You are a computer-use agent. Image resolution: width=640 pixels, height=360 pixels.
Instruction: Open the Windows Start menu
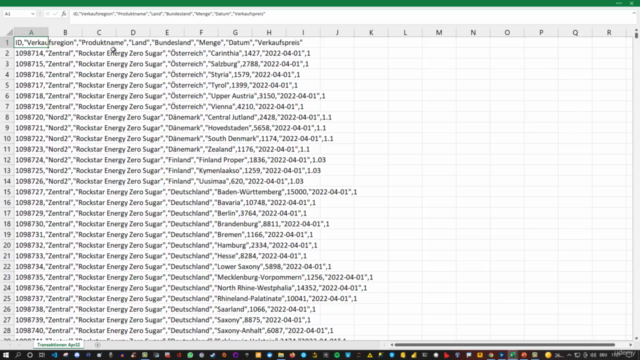point(6,355)
